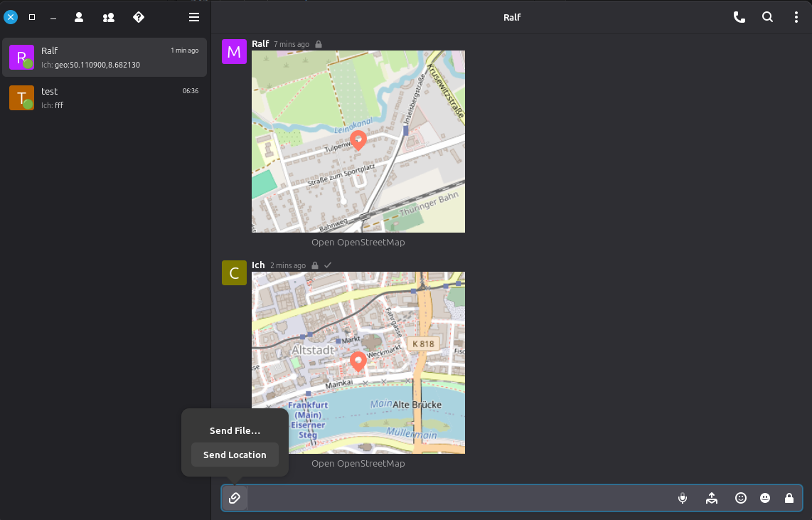Open the encryption lock selector
Viewport: 812px width, 520px height.
(789, 498)
